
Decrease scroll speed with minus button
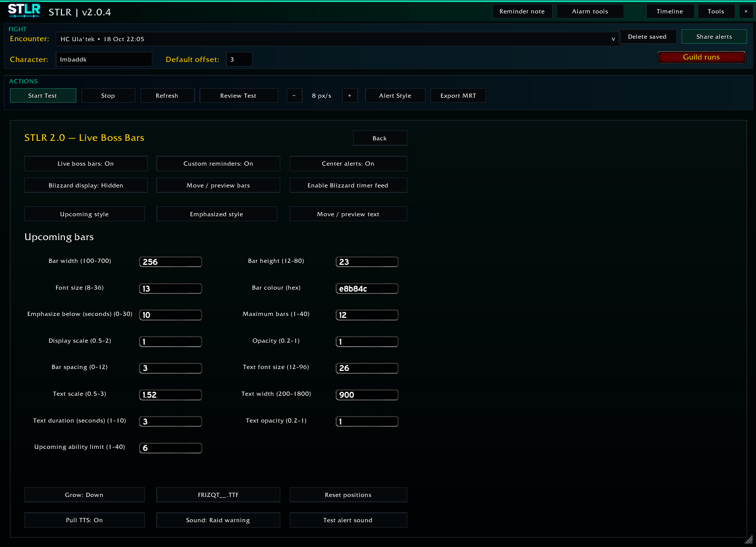294,96
